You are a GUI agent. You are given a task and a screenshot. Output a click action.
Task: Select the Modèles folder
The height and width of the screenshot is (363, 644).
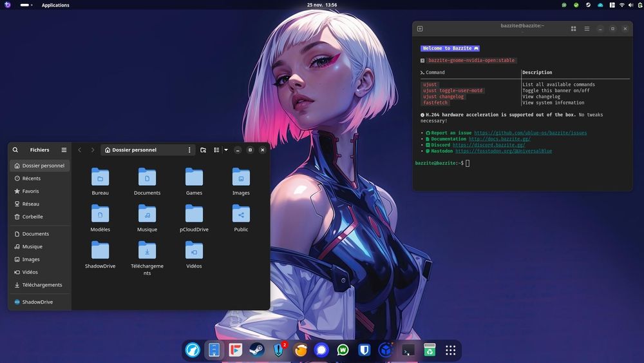pos(100,218)
